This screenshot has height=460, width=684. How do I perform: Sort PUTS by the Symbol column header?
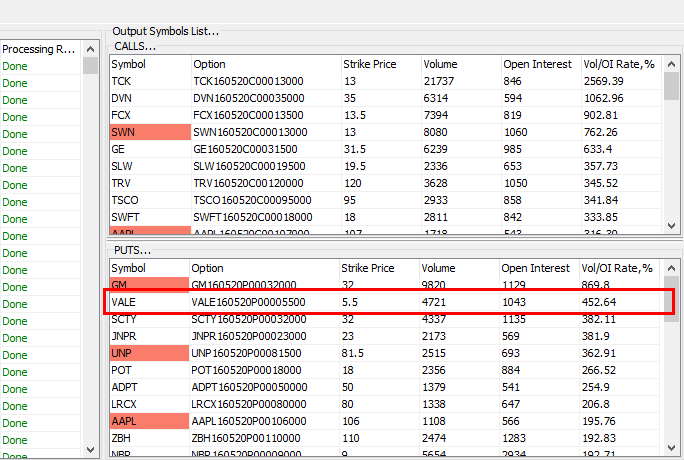[x=149, y=268]
